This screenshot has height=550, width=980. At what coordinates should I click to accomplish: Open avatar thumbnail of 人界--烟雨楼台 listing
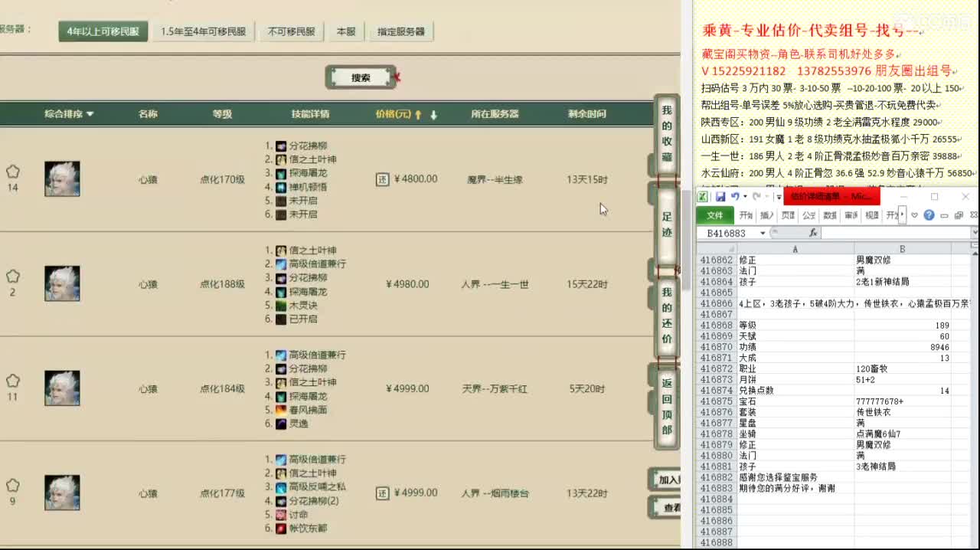[62, 493]
